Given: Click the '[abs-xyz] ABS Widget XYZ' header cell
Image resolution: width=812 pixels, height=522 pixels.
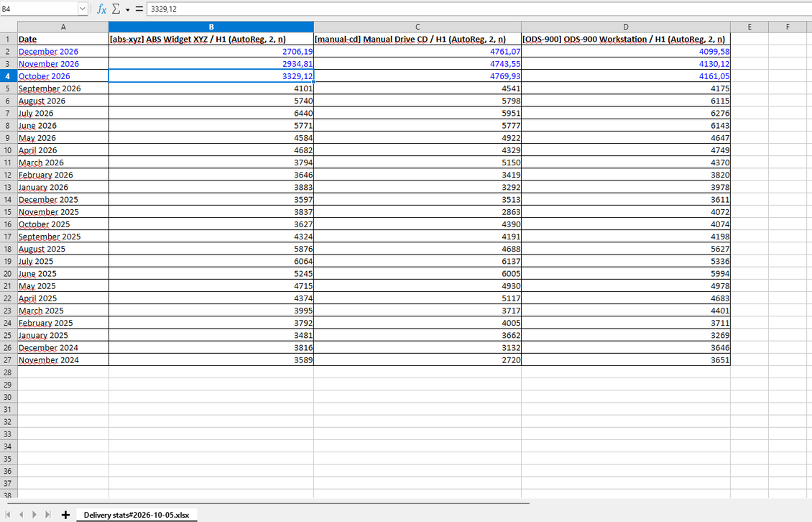Looking at the screenshot, I should tap(211, 39).
